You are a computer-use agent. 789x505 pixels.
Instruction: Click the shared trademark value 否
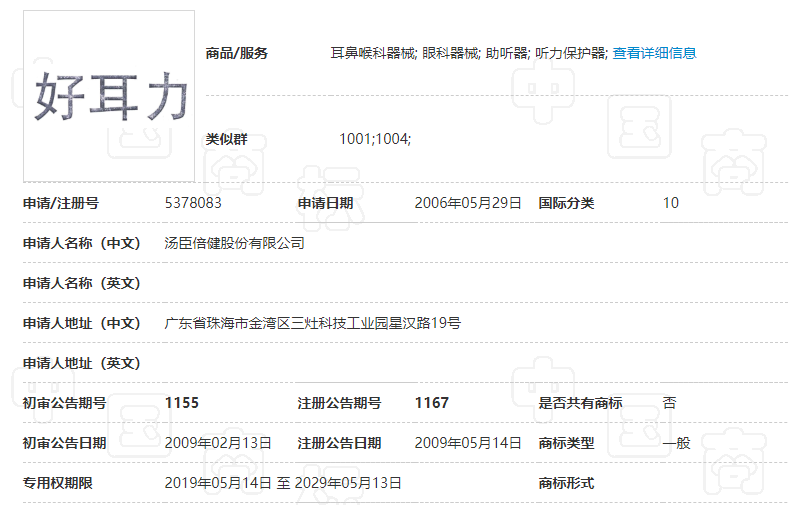coord(670,403)
